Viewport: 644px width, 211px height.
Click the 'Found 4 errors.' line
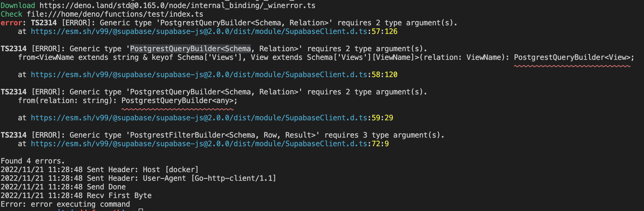(x=33, y=161)
